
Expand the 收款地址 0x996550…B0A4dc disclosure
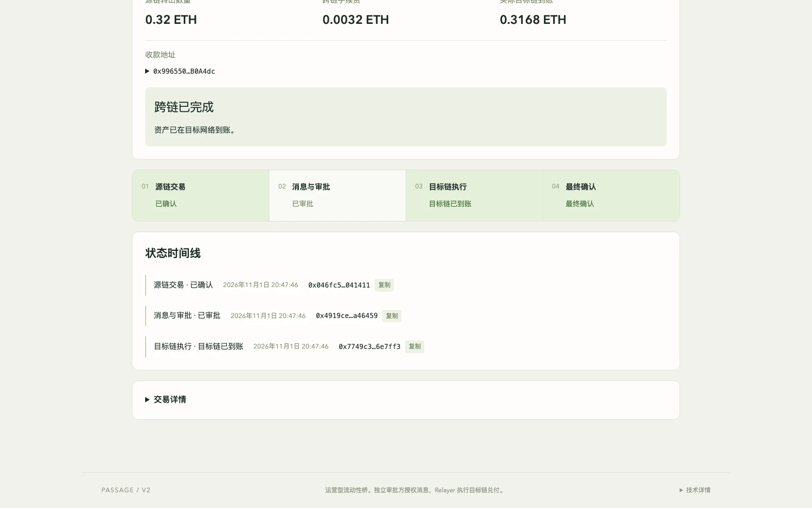(180, 71)
